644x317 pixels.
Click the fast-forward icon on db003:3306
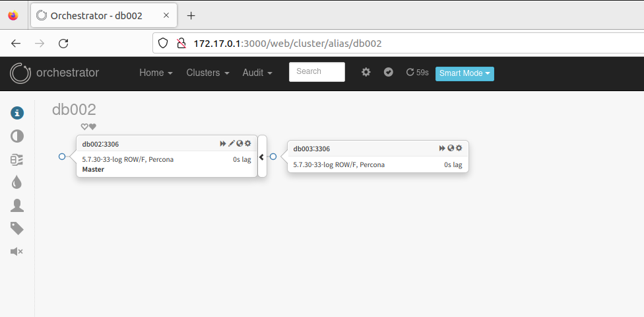click(x=442, y=148)
